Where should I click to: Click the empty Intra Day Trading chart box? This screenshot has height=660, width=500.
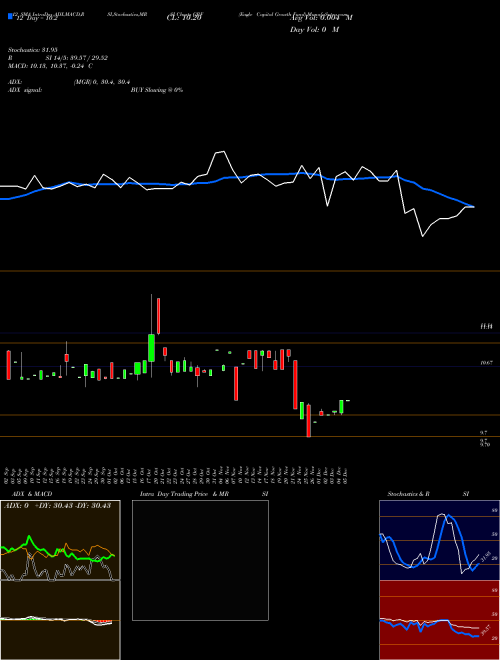click(x=200, y=560)
